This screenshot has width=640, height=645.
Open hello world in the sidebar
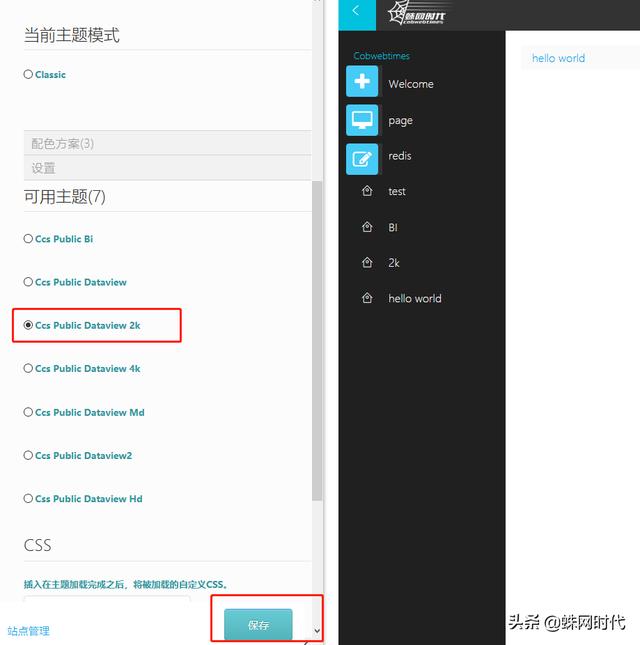[x=415, y=298]
